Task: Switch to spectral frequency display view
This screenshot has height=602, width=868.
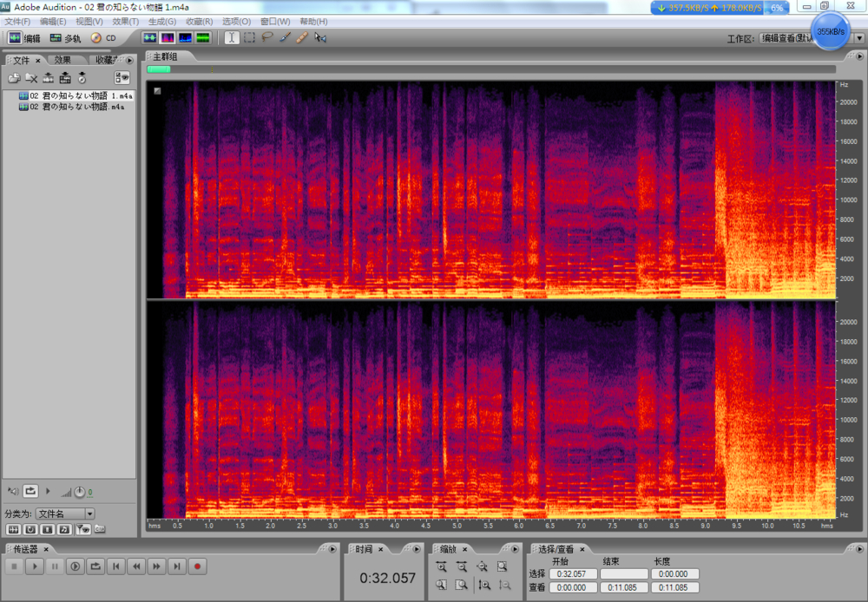Action: (x=167, y=38)
